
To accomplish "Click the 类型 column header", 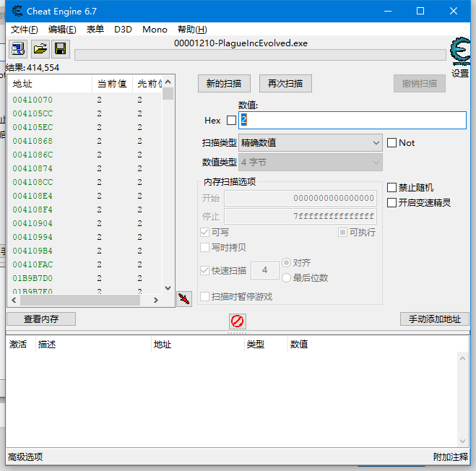I will tap(266, 345).
